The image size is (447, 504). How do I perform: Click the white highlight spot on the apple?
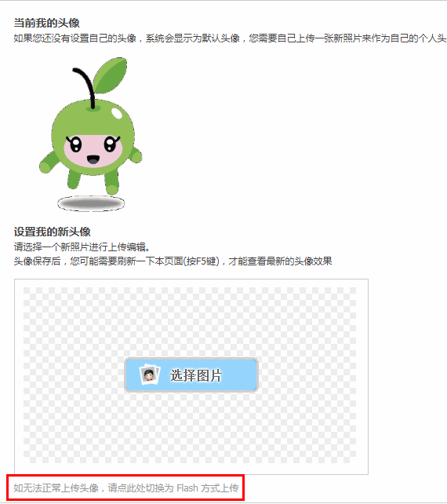tap(117, 113)
